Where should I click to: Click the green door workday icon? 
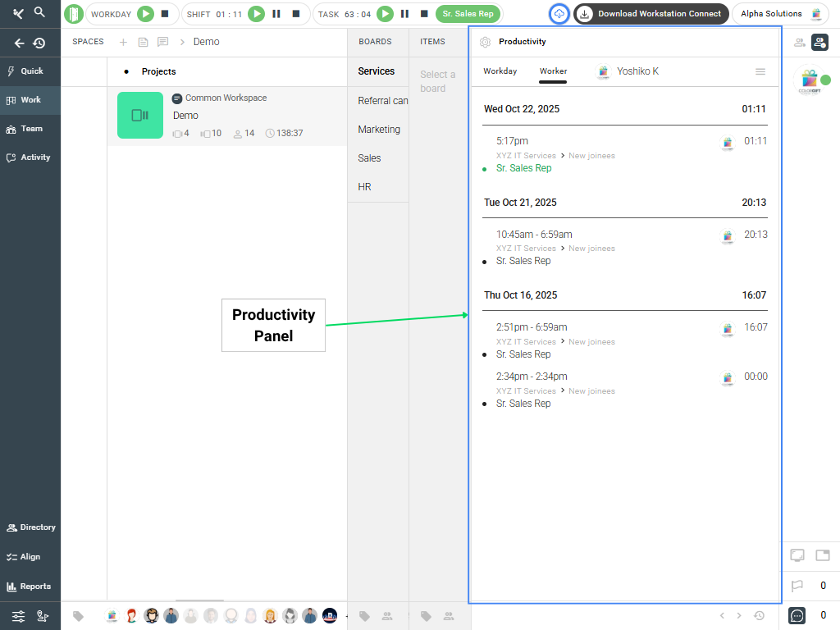point(74,14)
